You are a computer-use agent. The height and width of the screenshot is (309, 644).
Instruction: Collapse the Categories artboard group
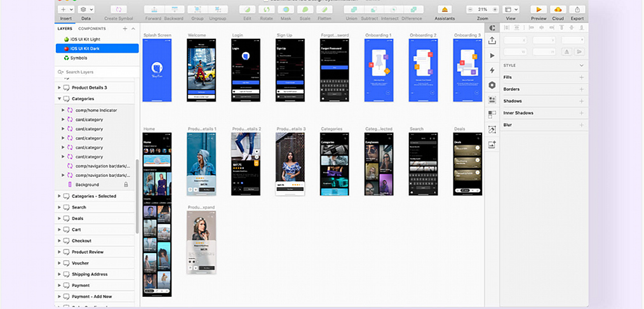click(x=60, y=99)
